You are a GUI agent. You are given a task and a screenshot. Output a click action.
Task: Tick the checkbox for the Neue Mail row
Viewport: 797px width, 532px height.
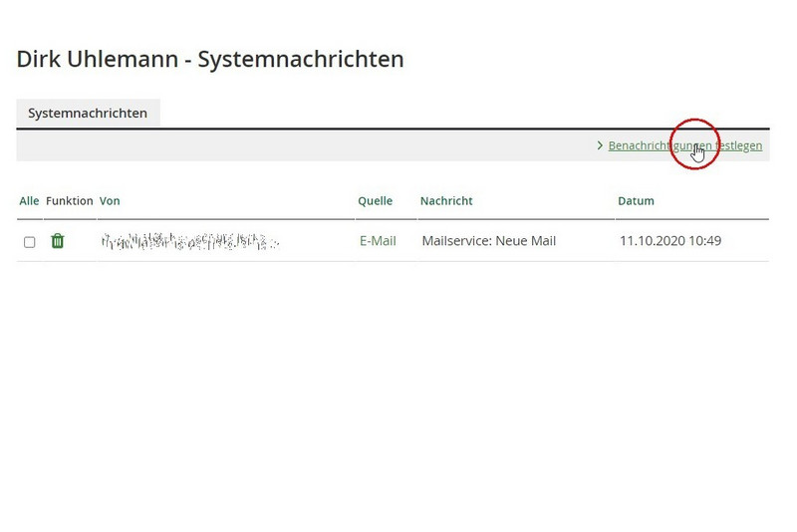[29, 242]
